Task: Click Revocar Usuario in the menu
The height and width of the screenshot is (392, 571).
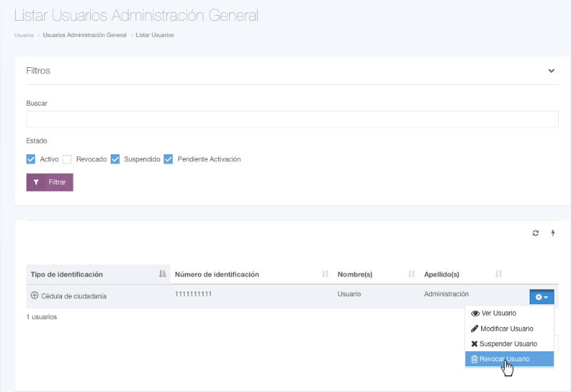Action: (x=504, y=359)
